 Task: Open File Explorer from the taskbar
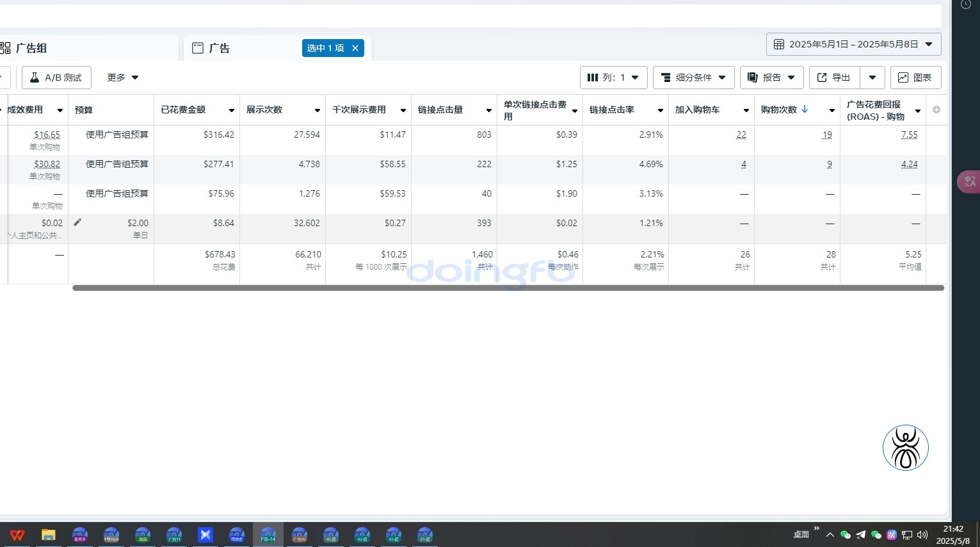click(49, 535)
